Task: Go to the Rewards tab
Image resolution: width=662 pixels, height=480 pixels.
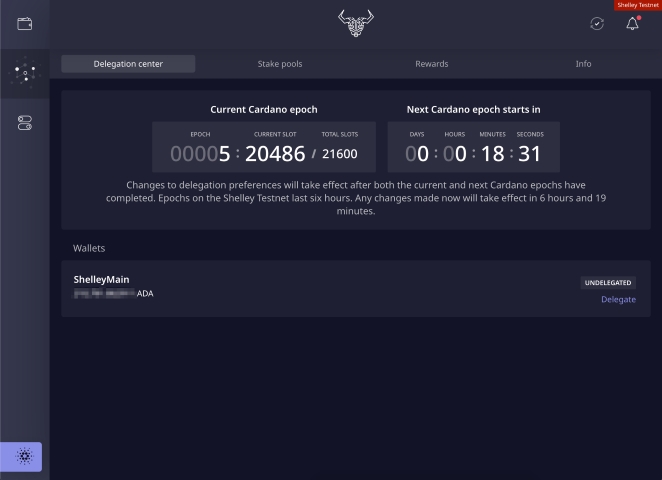Action: click(x=431, y=64)
